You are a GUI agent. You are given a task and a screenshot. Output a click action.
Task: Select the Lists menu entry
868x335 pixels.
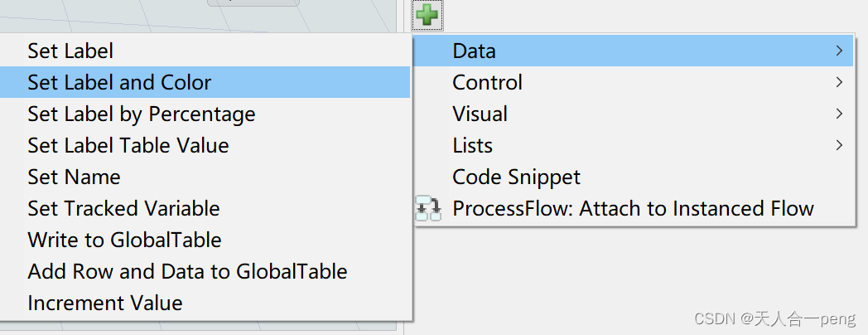tap(472, 146)
